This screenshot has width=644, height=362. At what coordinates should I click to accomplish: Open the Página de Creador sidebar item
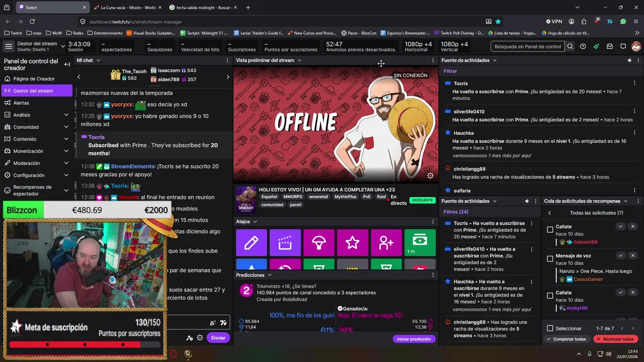pos(36,79)
